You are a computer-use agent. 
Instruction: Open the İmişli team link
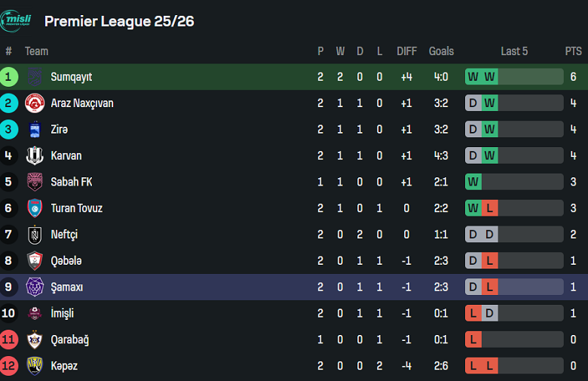[x=62, y=313]
